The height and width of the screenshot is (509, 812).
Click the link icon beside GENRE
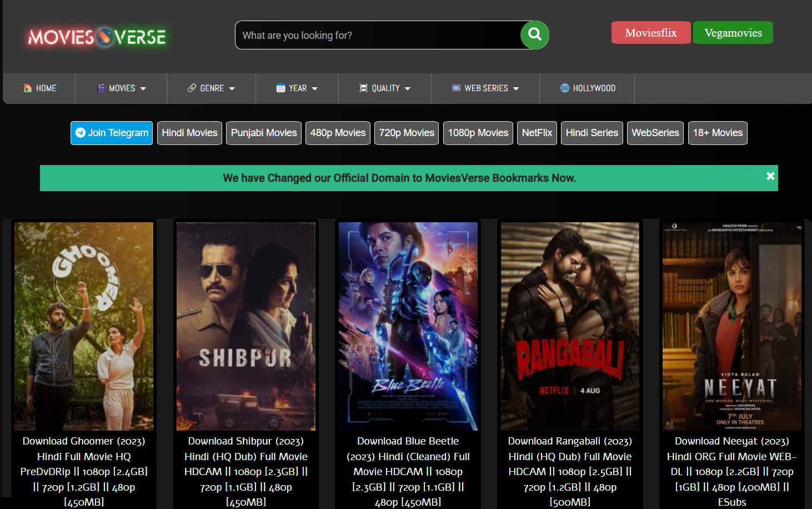[x=192, y=88]
